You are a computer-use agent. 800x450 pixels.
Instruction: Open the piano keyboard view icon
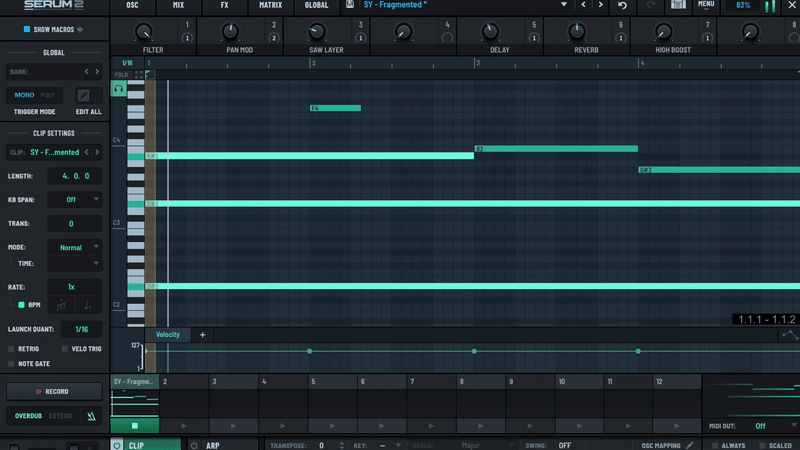[679, 5]
